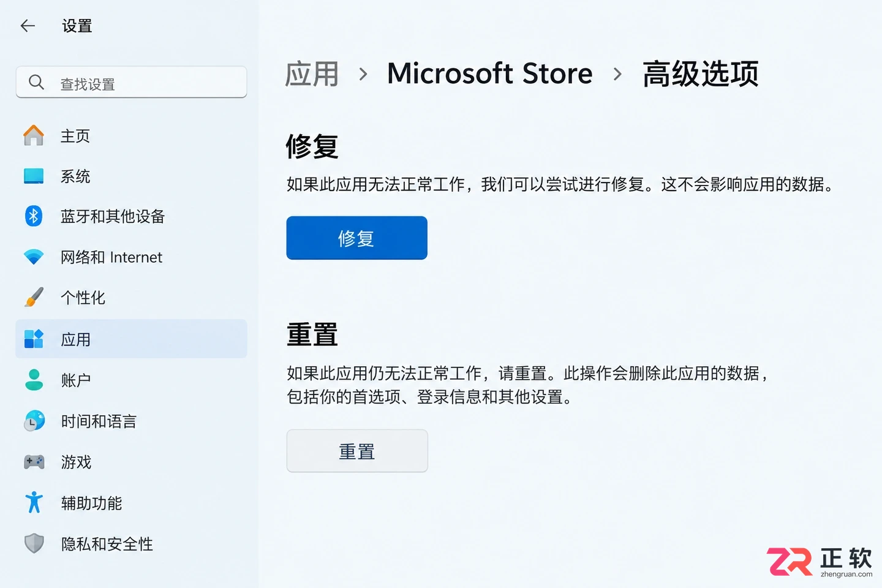Open 系统 settings category
This screenshot has width=882, height=588.
point(131,176)
